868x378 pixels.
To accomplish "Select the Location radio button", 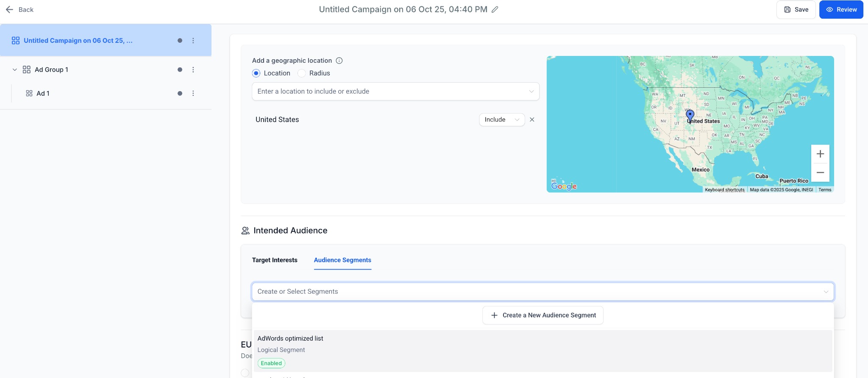I will (x=256, y=73).
